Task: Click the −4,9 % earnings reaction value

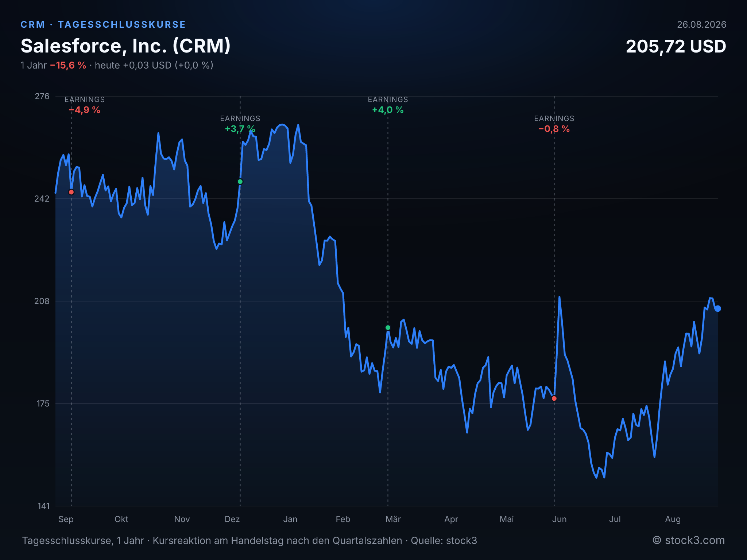Action: [x=85, y=110]
